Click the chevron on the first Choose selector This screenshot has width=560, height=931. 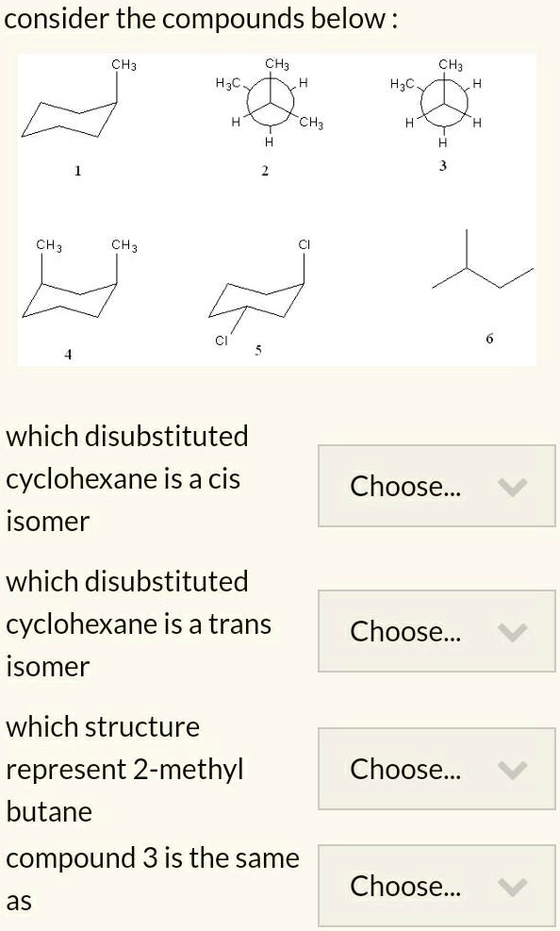pyautogui.click(x=513, y=487)
